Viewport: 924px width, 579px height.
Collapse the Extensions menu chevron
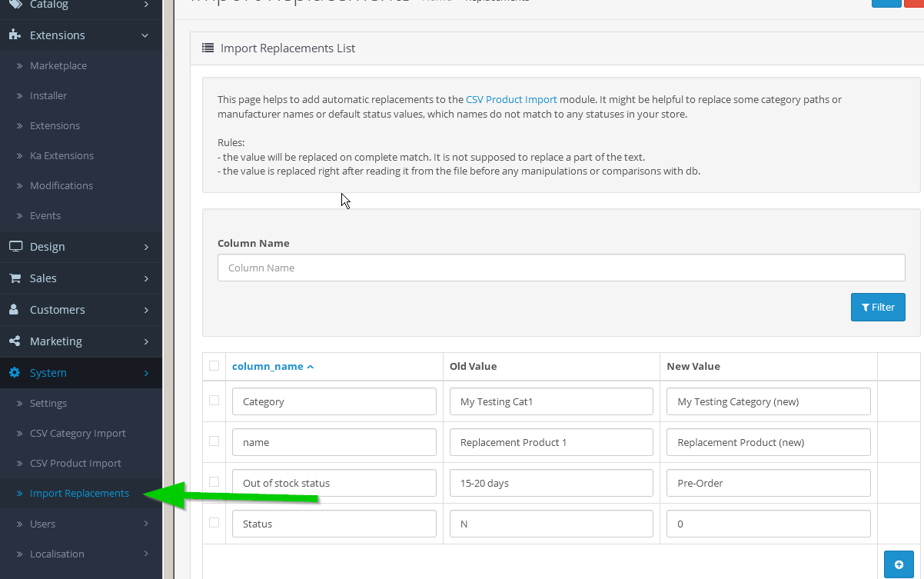click(x=145, y=35)
